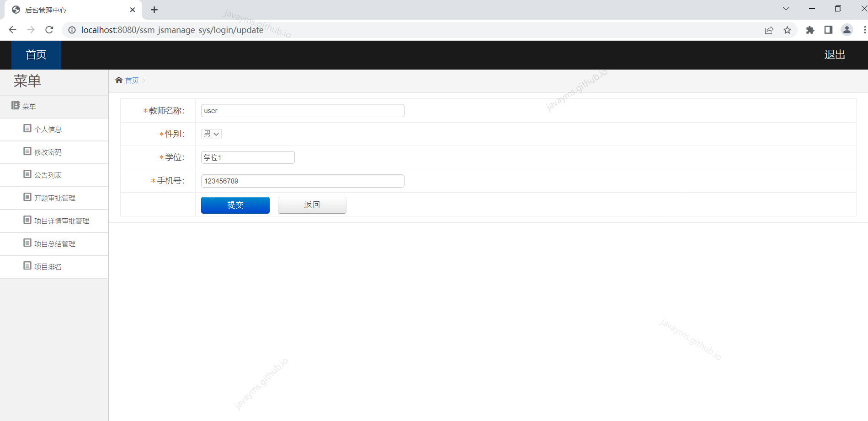
Task: Select the 后台管理中心 browser tab
Action: [x=64, y=10]
